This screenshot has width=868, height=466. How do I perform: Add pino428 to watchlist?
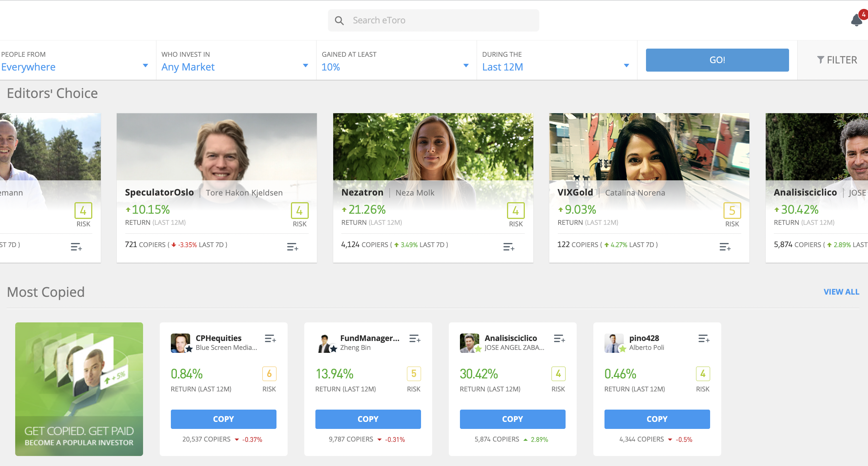pos(704,338)
